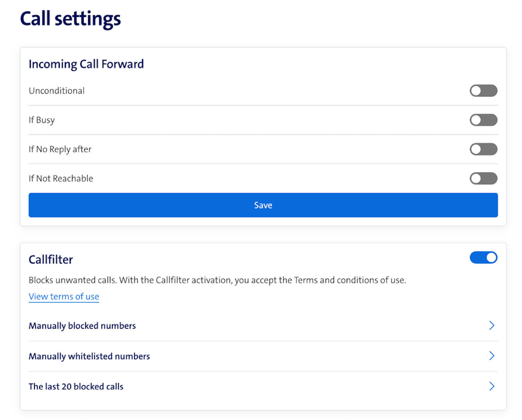
Task: Click chevron arrow beside Manually blocked numbers
Action: point(492,325)
